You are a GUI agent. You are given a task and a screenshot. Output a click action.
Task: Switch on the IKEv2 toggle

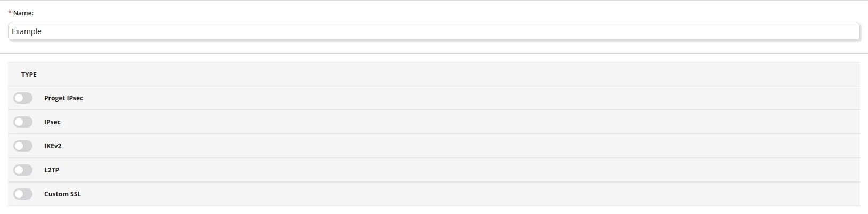(x=23, y=146)
